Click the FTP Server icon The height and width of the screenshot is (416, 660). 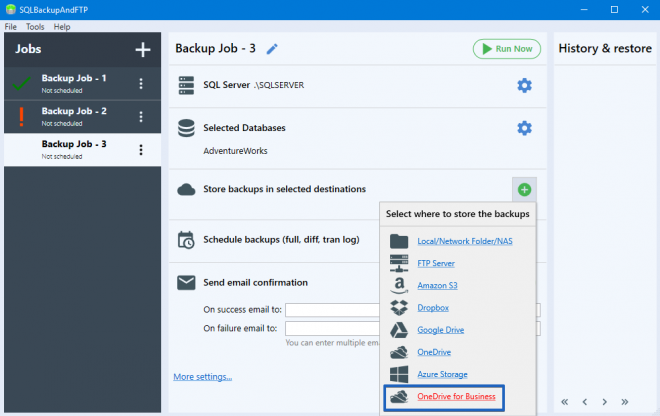[x=399, y=263]
